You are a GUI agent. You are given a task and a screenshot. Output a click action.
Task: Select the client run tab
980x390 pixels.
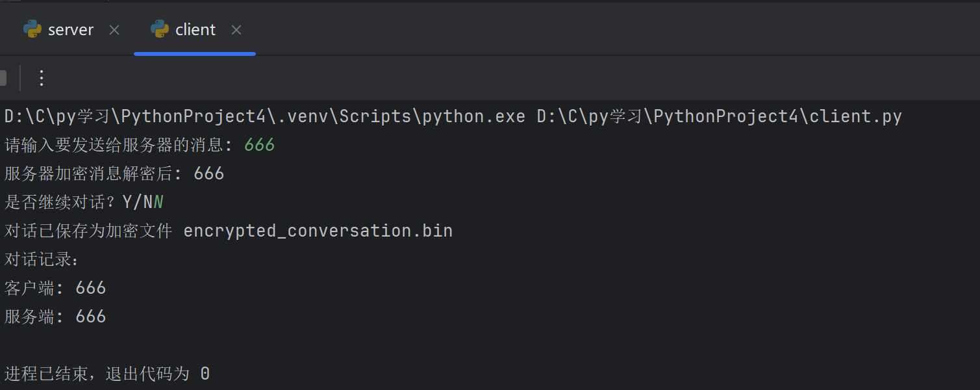pyautogui.click(x=195, y=30)
